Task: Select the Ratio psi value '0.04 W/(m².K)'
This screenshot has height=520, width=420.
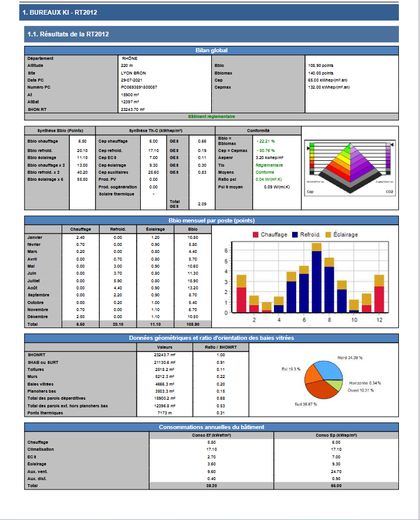Action: pyautogui.click(x=269, y=180)
